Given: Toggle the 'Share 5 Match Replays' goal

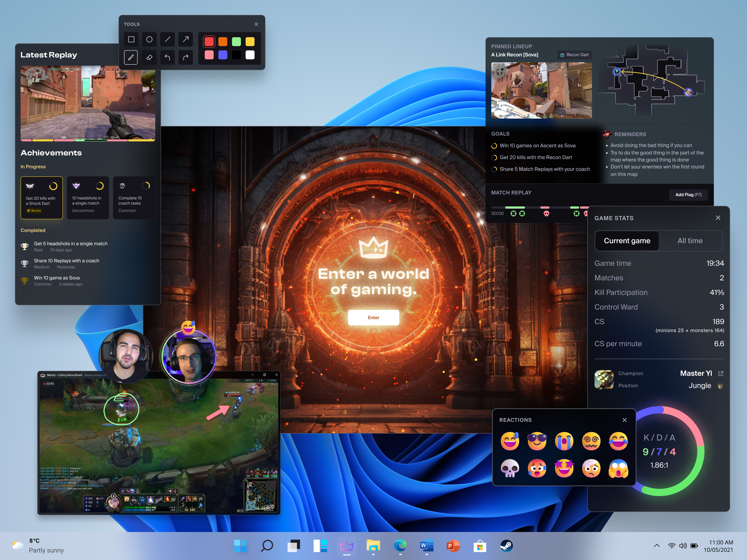Looking at the screenshot, I should coord(494,169).
